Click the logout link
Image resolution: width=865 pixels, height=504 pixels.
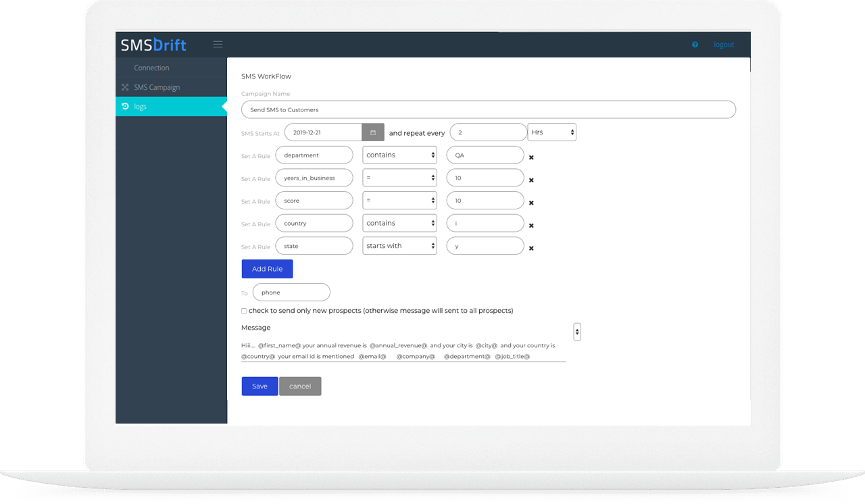[724, 45]
